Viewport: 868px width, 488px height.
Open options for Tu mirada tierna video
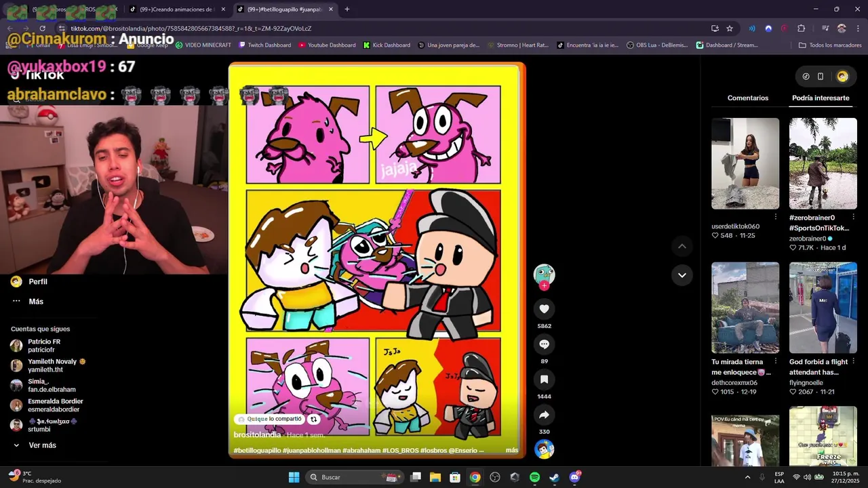(x=776, y=362)
